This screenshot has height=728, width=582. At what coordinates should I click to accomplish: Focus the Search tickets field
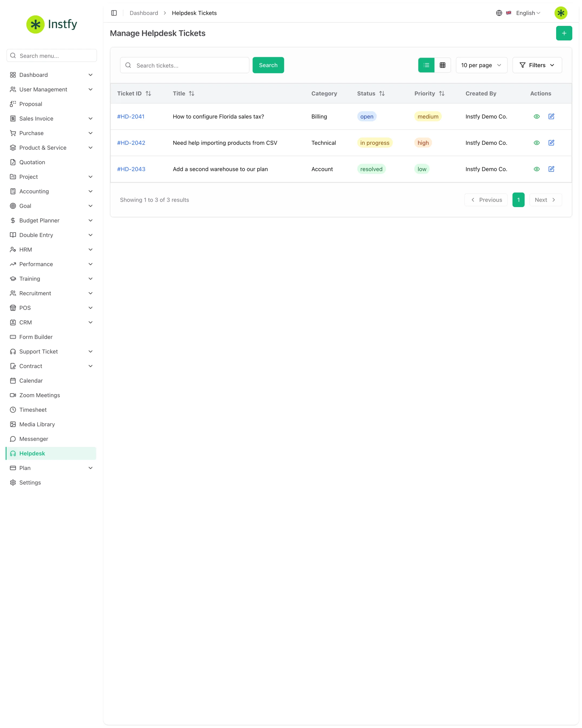[x=184, y=65]
